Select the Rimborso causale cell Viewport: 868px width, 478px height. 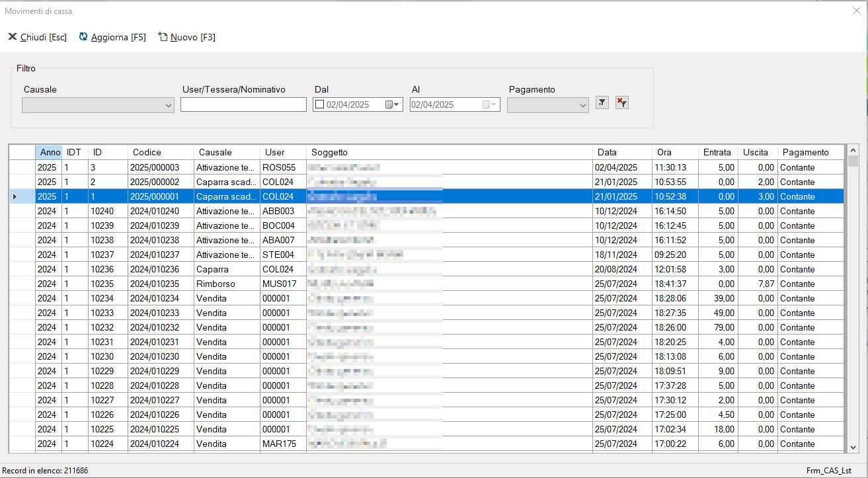(227, 284)
